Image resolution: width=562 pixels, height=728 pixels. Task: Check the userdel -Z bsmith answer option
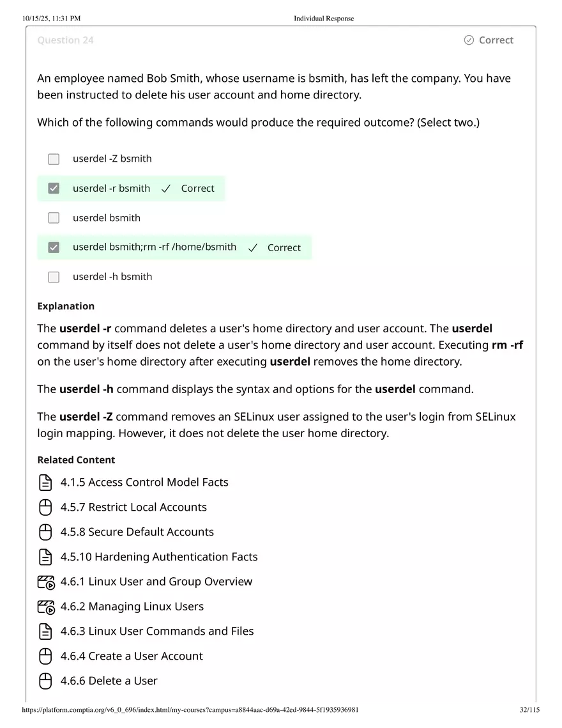[x=54, y=159]
